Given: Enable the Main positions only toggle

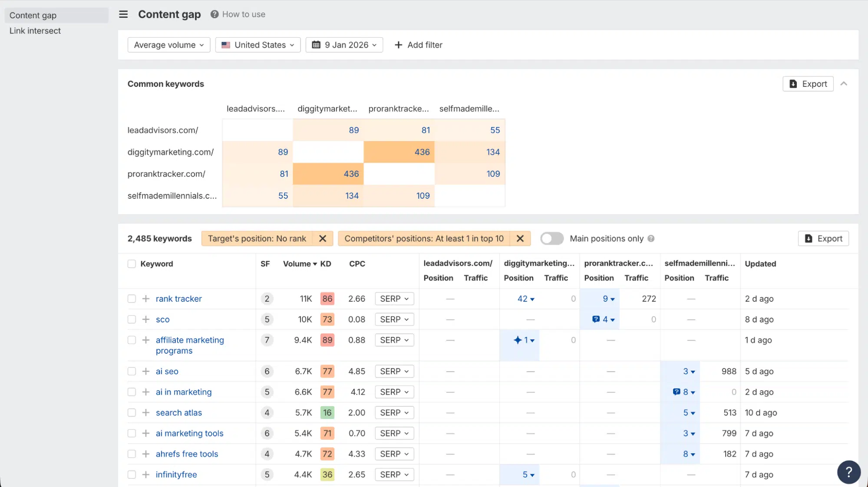Looking at the screenshot, I should (x=551, y=238).
